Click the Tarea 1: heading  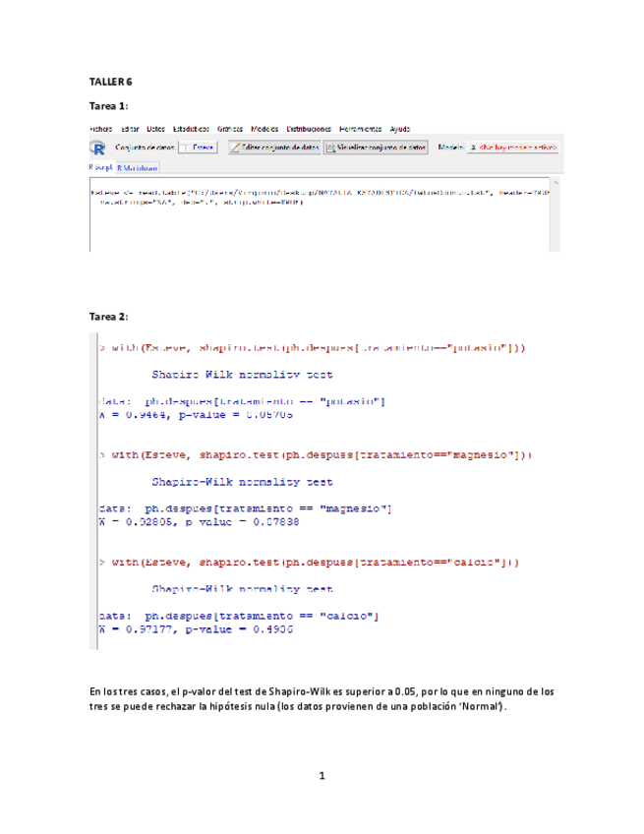click(108, 106)
